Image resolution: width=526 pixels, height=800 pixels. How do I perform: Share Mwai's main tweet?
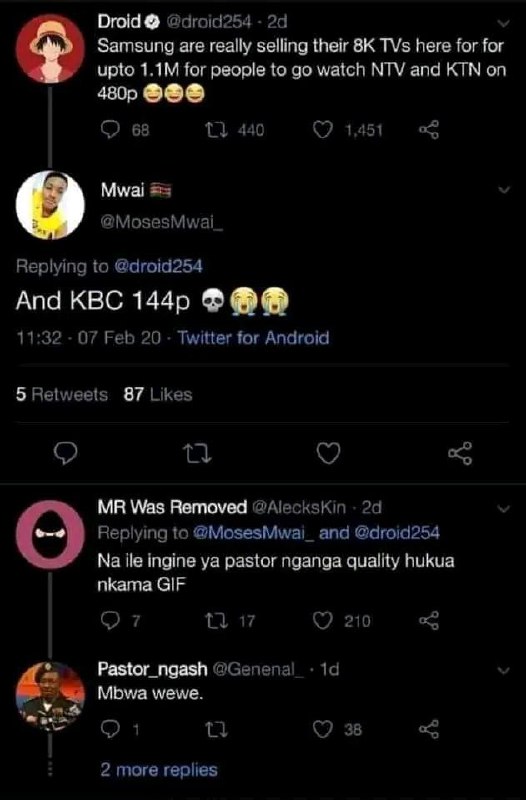460,453
